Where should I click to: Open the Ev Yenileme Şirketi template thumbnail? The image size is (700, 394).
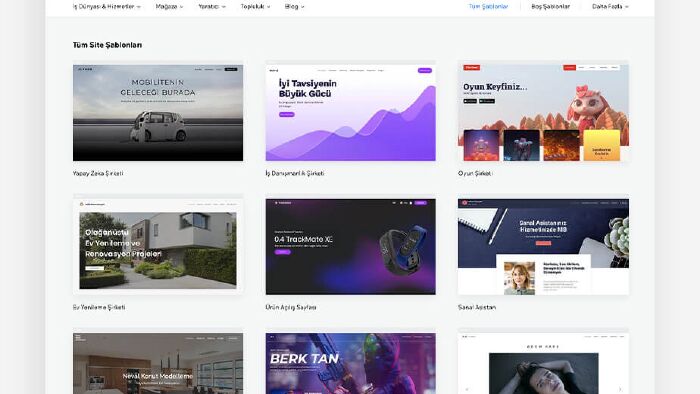(158, 246)
